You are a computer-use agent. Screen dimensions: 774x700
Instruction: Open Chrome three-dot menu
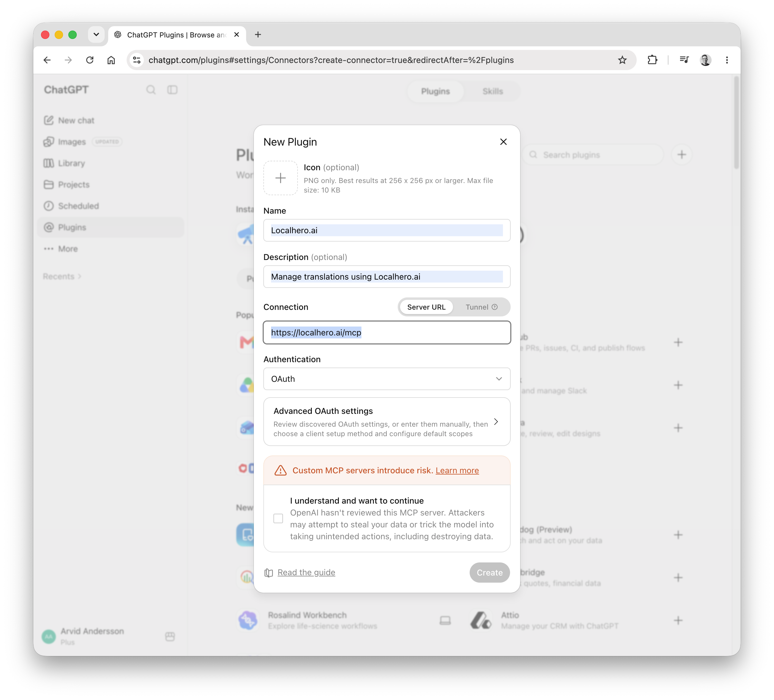pos(727,60)
